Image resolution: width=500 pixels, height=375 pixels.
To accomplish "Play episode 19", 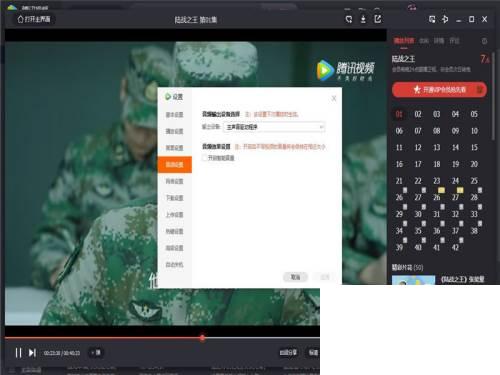I will point(455,164).
